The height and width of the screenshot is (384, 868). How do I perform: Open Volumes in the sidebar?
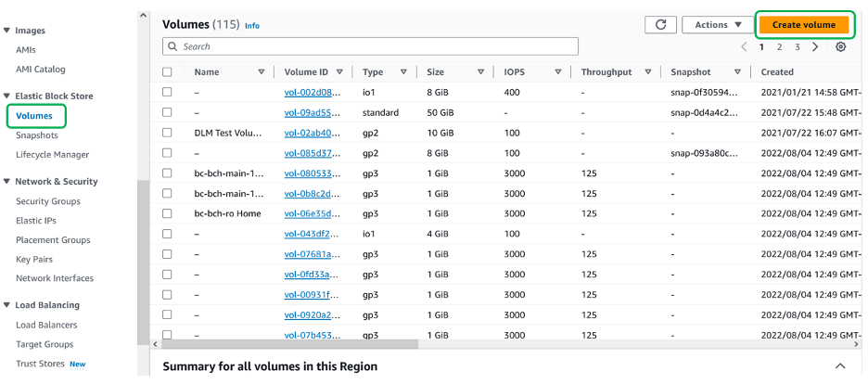[34, 116]
